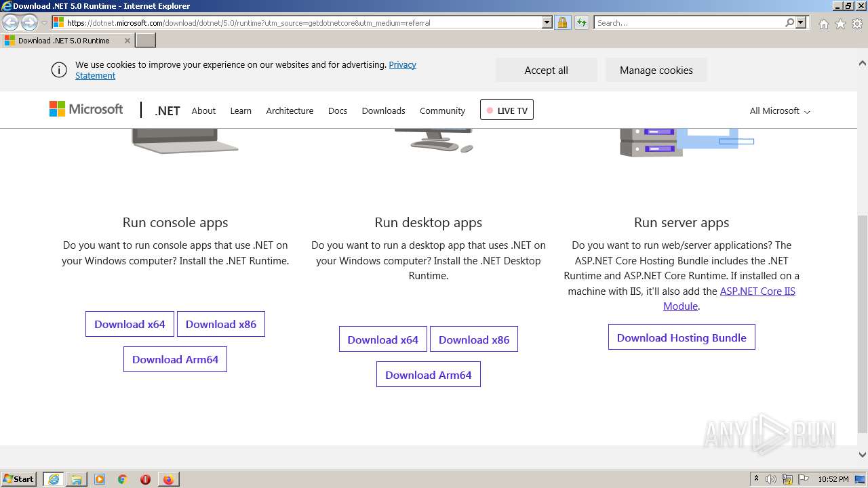The height and width of the screenshot is (488, 868).
Task: Expand the All Microsoft dropdown
Action: (x=780, y=110)
